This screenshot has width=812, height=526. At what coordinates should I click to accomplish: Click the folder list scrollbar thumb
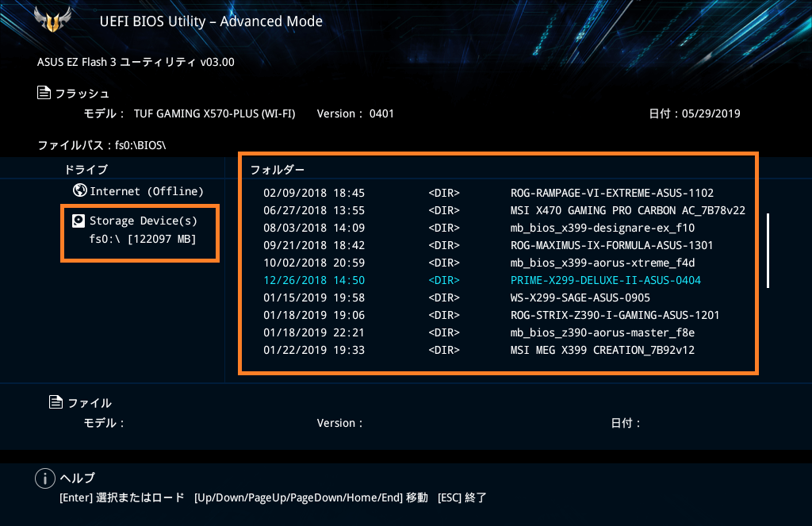tap(768, 250)
